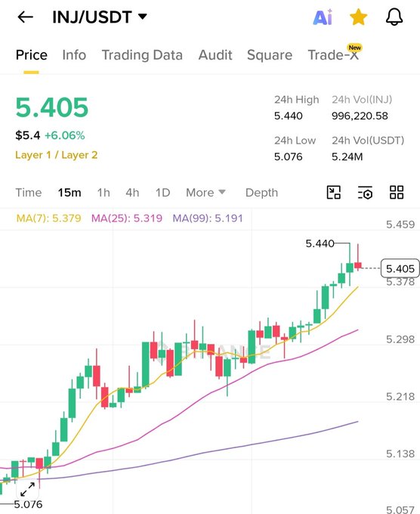
Task: Click the MA(99): 5.191 indicator label
Action: (208, 218)
